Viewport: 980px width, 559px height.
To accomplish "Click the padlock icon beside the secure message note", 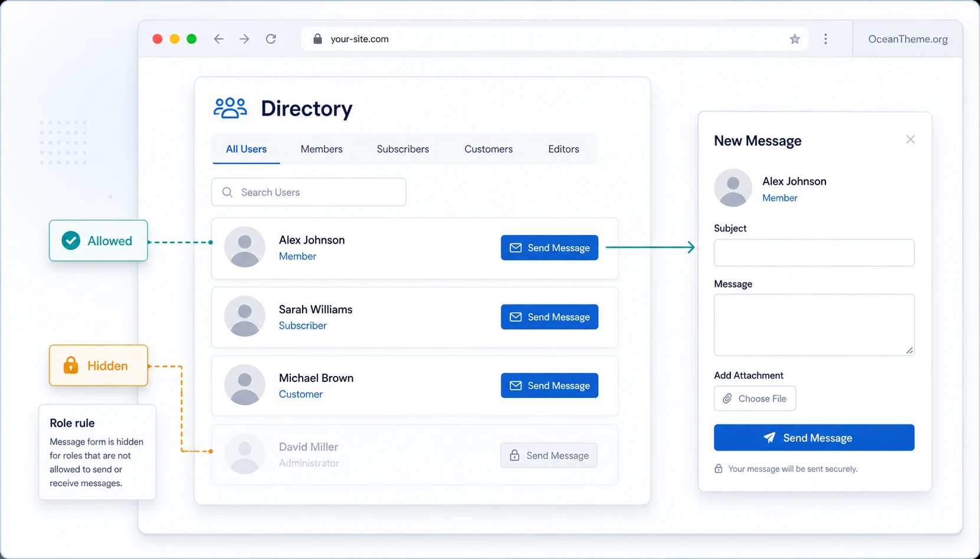I will tap(718, 469).
